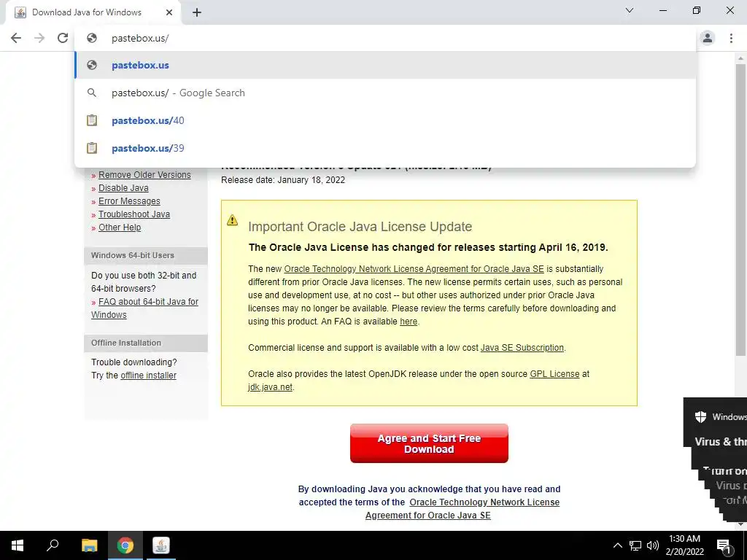Open Windows taskbar search
The width and height of the screenshot is (747, 560).
53,545
